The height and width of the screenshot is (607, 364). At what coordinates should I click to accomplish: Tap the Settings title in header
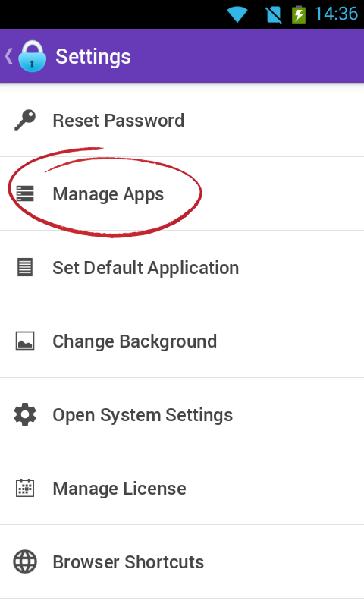click(93, 57)
